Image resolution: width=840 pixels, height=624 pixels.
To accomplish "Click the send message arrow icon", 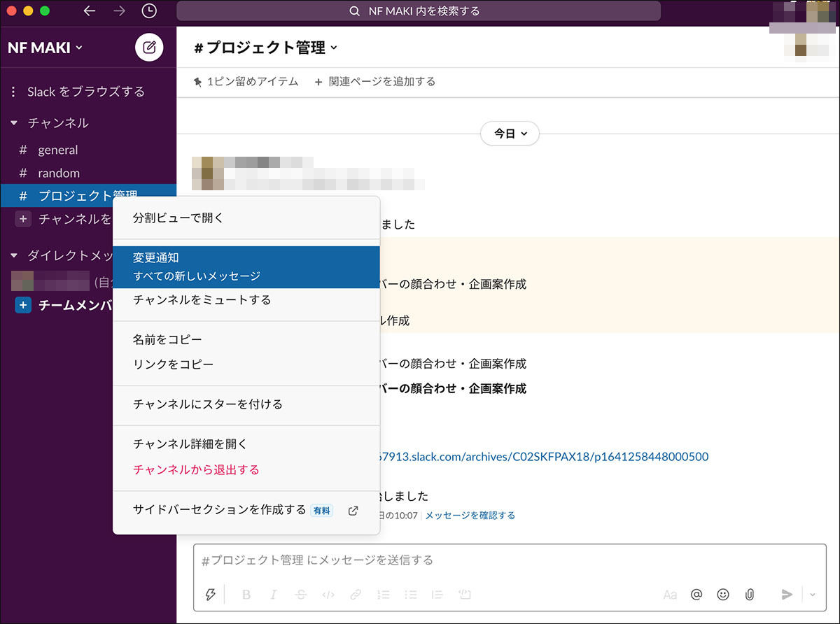I will 787,595.
